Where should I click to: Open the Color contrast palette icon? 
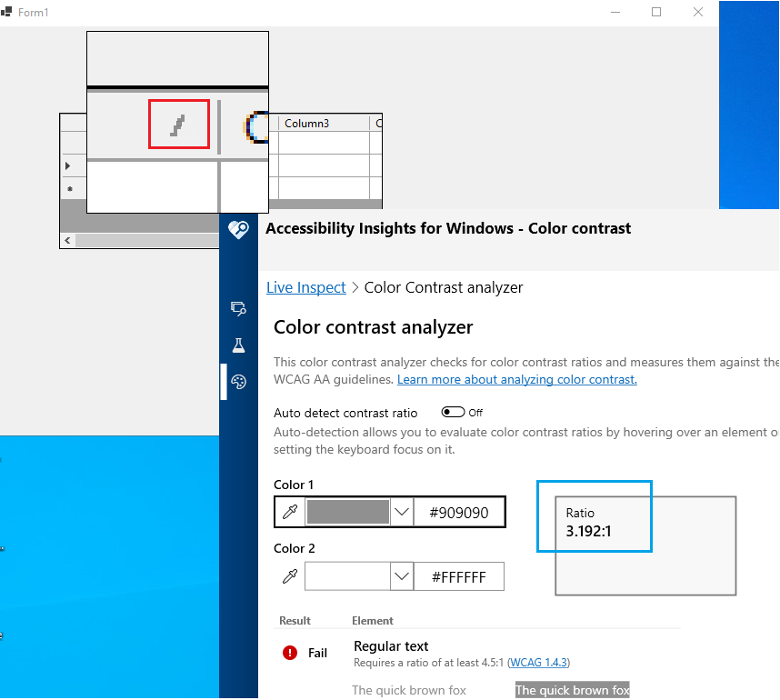pos(238,382)
